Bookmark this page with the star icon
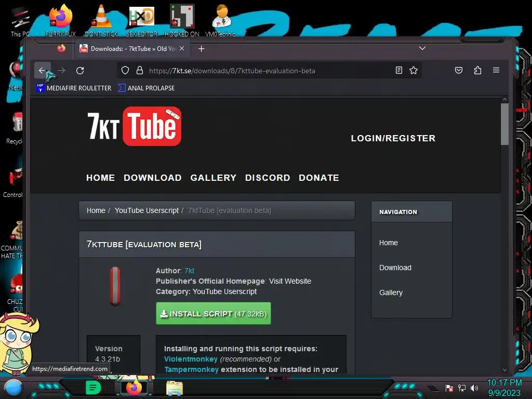 pos(413,70)
